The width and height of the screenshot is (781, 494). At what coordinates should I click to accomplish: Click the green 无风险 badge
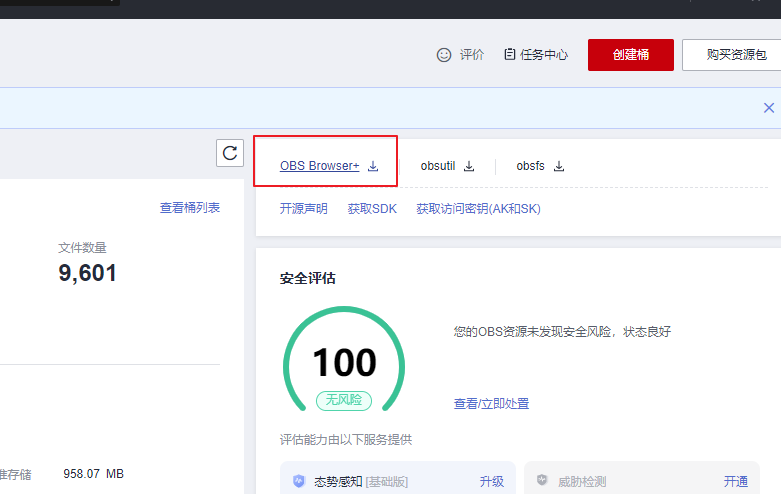tap(344, 400)
